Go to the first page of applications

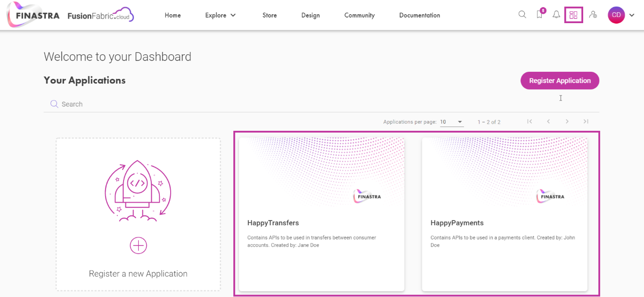529,121
